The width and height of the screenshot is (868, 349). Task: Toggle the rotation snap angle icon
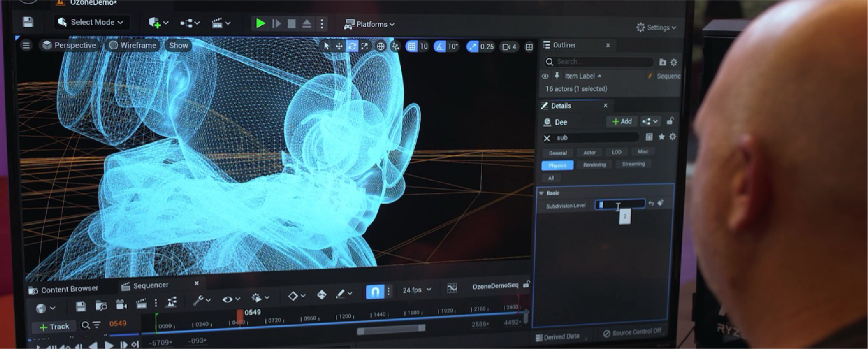click(440, 46)
